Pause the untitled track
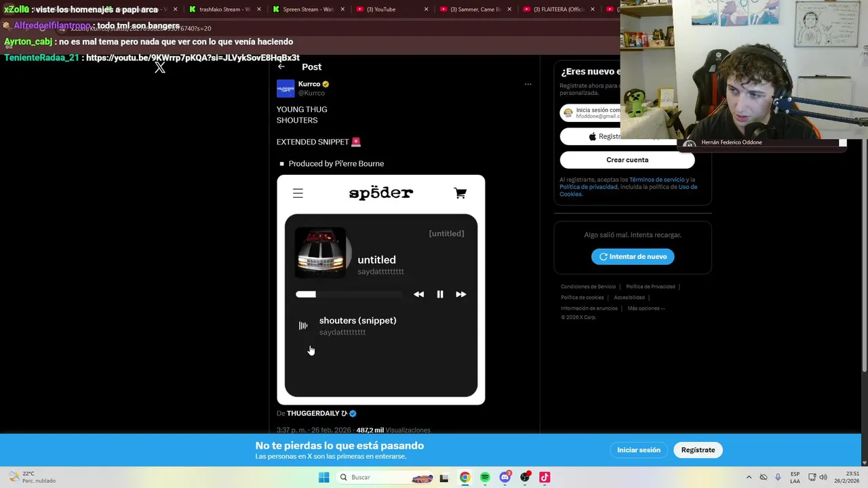Image resolution: width=868 pixels, height=488 pixels. point(440,294)
